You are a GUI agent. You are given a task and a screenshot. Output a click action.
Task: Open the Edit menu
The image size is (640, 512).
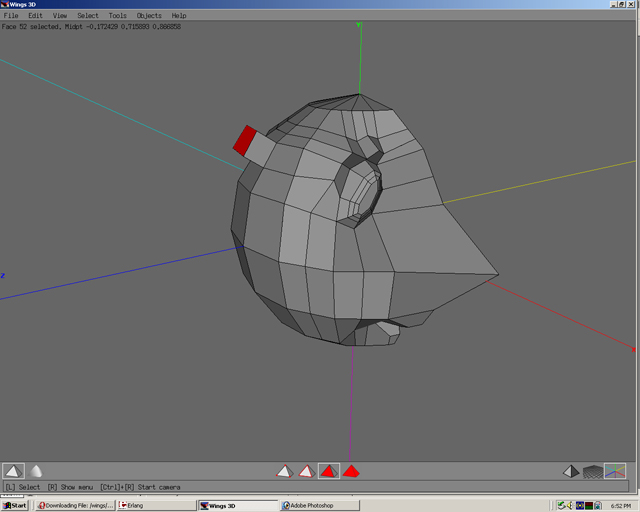pos(36,16)
